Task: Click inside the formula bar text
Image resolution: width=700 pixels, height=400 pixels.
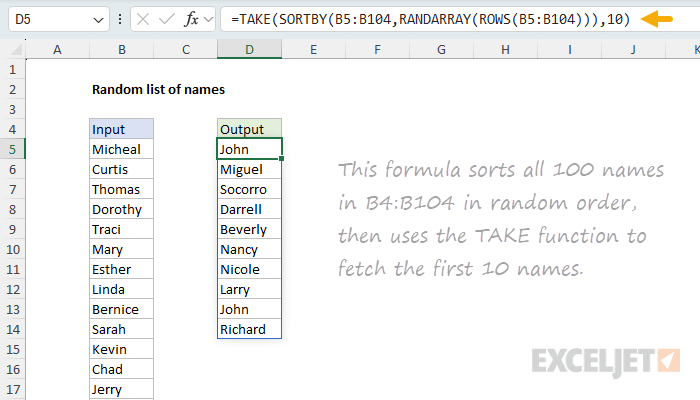Action: click(x=430, y=19)
